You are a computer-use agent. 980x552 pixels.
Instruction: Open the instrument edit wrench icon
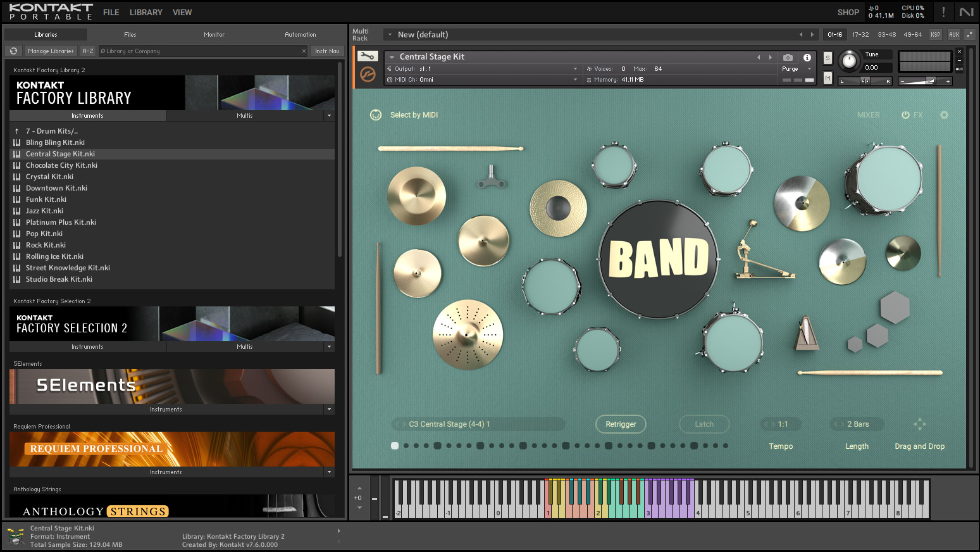coord(368,56)
